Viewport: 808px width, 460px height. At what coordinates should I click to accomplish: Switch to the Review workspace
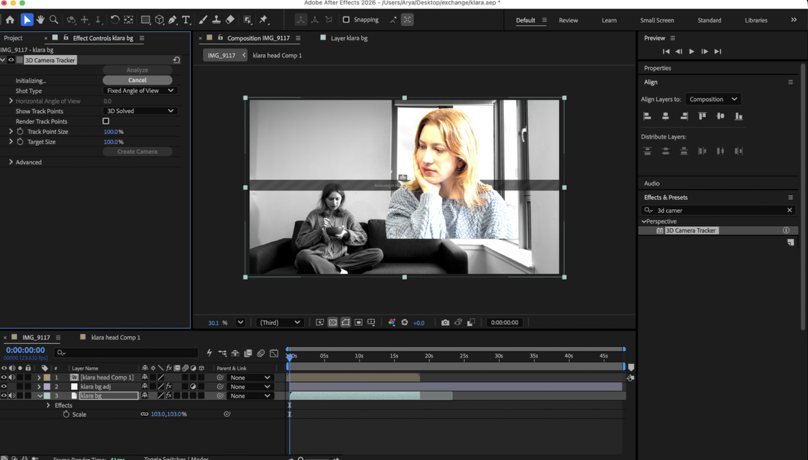coord(568,20)
